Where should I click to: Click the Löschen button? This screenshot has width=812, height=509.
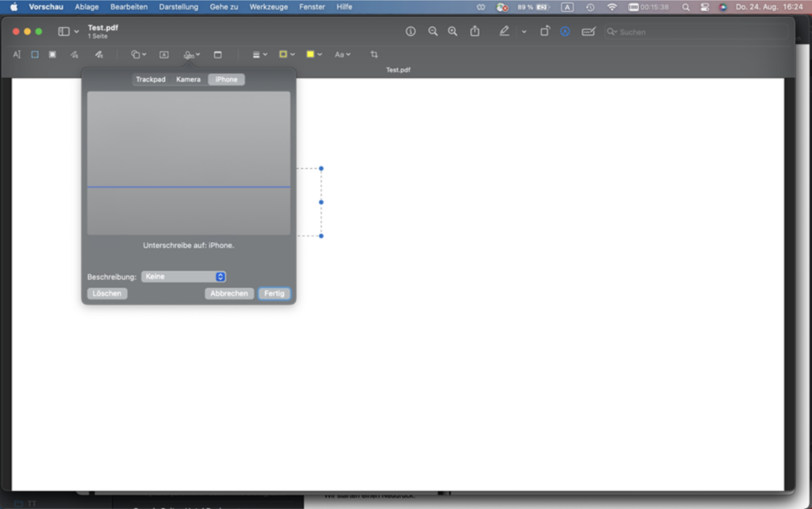point(107,293)
